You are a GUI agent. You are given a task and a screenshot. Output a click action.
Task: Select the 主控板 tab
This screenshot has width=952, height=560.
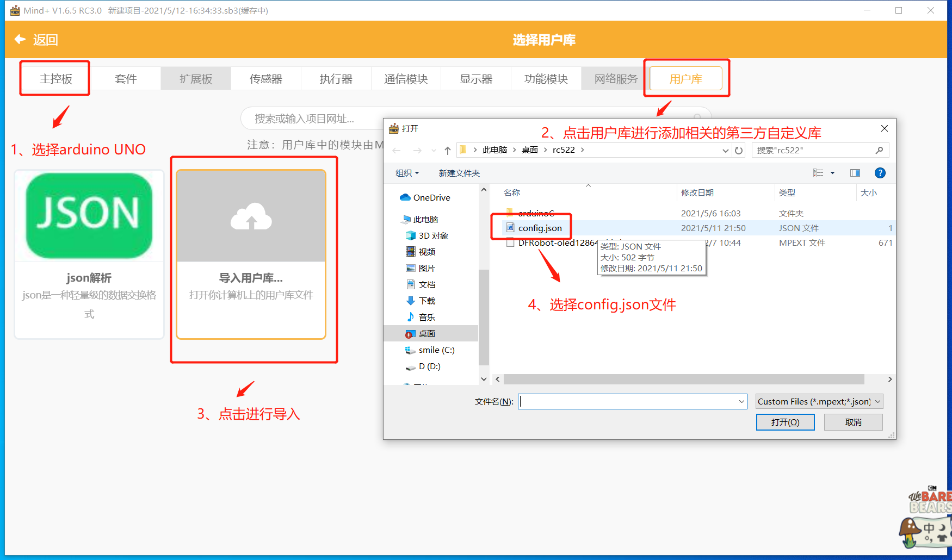pos(55,79)
